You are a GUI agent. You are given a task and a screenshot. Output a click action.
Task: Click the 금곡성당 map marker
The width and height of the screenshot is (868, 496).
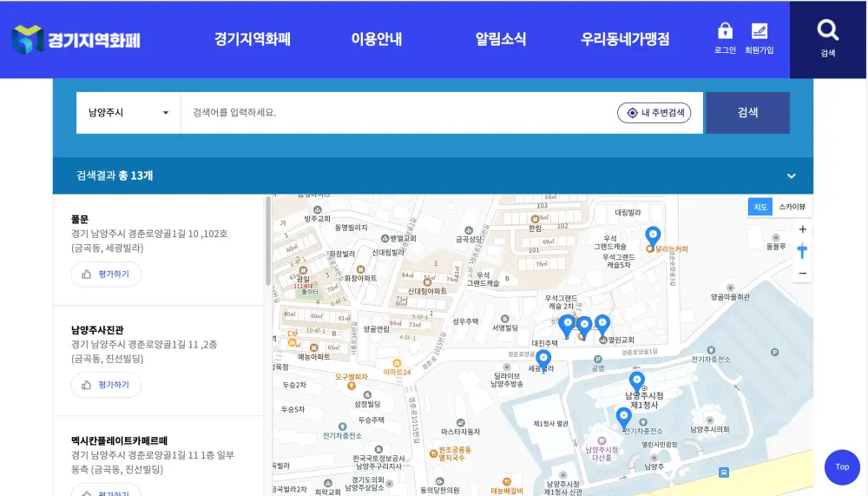tap(469, 230)
